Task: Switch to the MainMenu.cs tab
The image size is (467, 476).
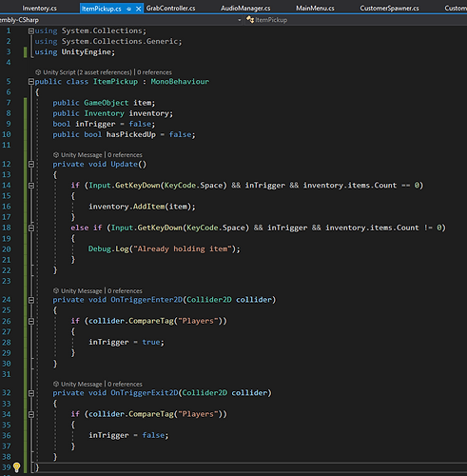Action: pyautogui.click(x=315, y=9)
